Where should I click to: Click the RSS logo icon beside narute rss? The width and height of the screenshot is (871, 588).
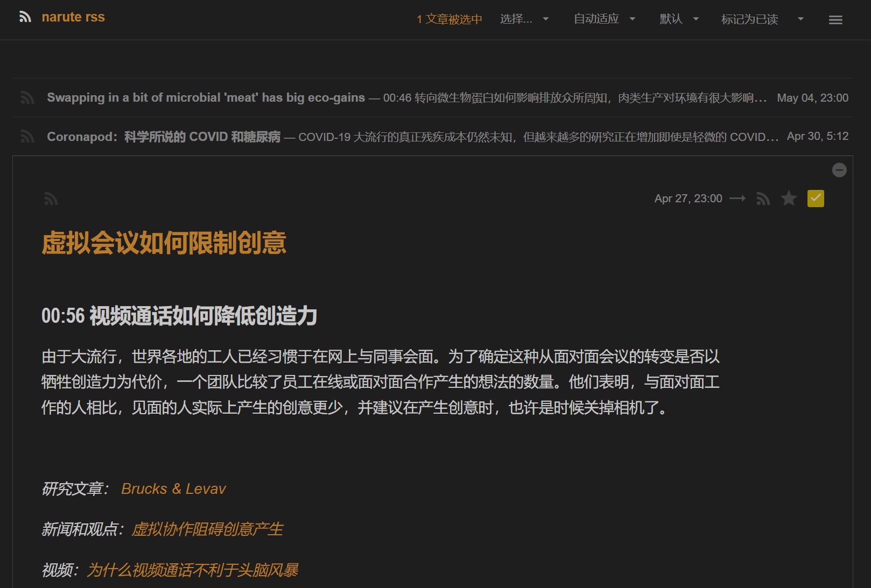pos(25,17)
